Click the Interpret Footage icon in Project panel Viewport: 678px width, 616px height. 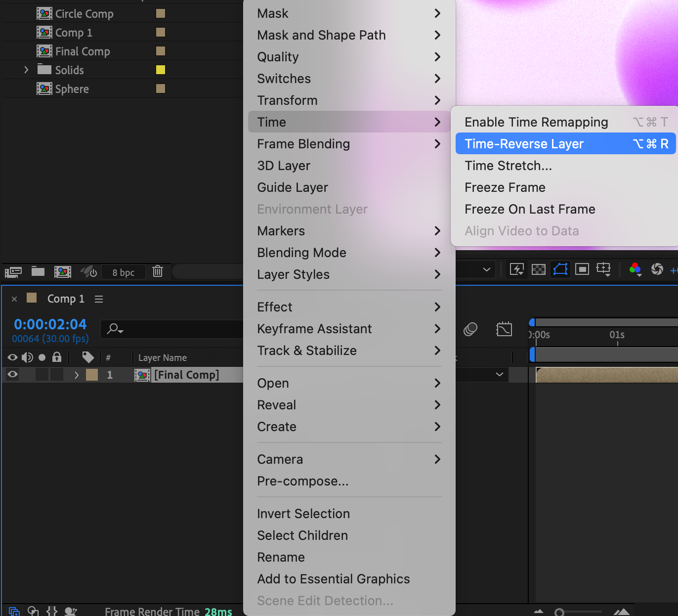(13, 271)
